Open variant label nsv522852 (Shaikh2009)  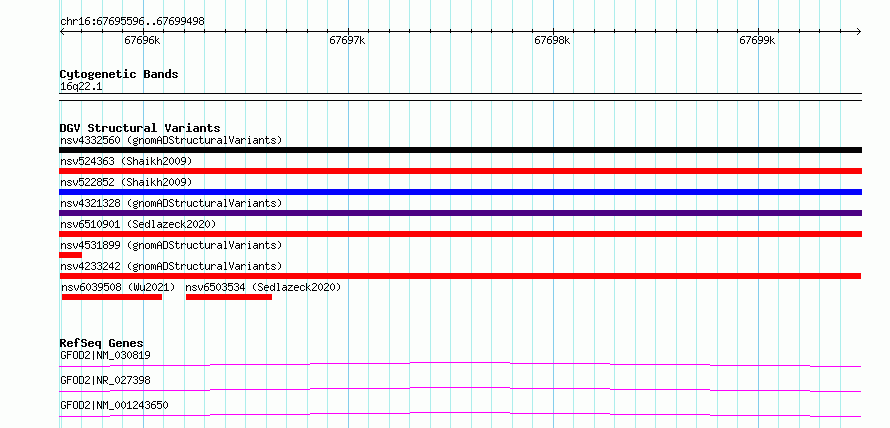126,182
